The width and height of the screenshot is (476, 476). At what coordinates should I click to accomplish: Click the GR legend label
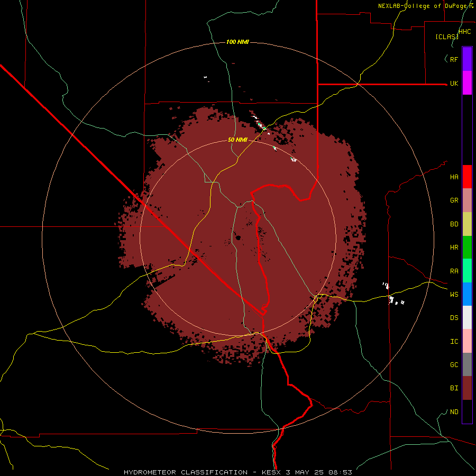point(454,200)
